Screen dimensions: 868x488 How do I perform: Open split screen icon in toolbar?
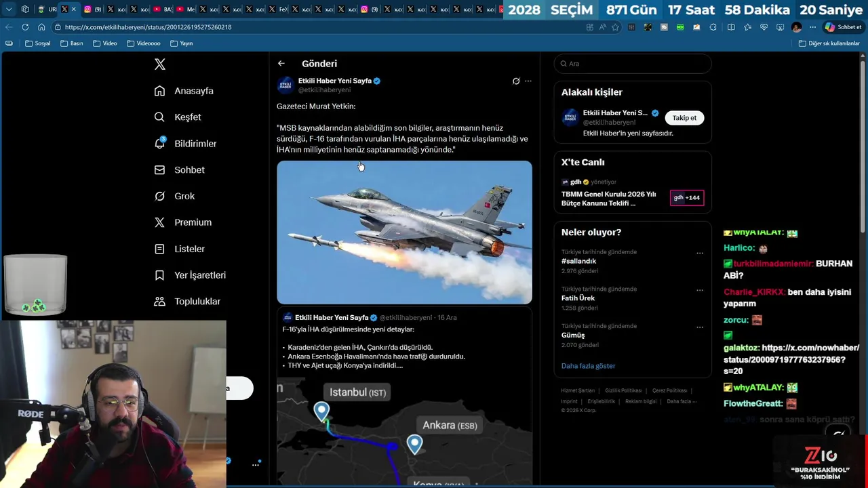(x=731, y=27)
